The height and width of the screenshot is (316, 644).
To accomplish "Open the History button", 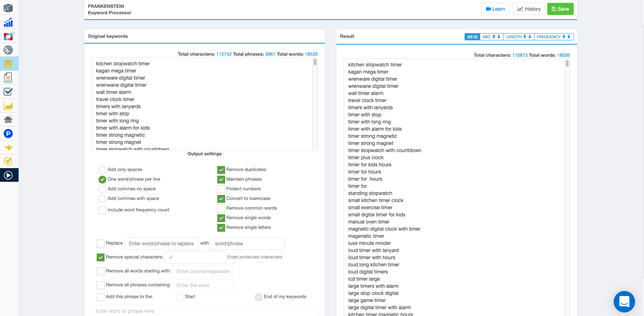I will [529, 9].
